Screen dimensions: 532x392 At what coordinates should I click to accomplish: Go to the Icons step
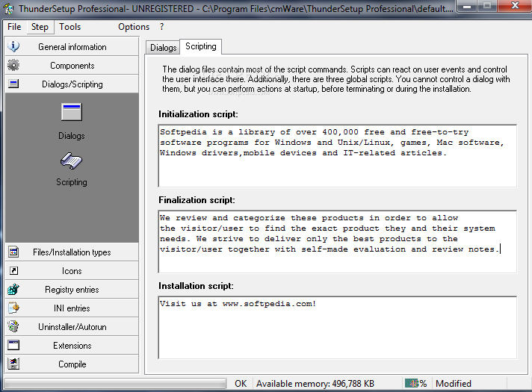[72, 270]
